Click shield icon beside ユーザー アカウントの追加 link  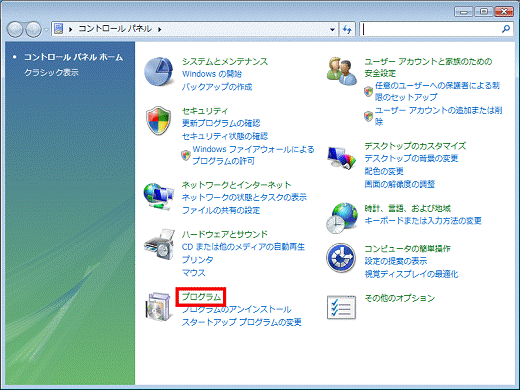click(x=368, y=116)
